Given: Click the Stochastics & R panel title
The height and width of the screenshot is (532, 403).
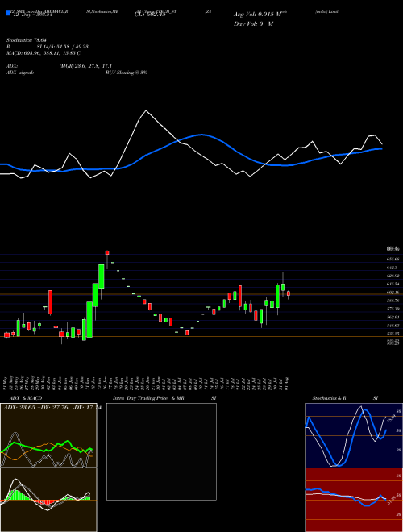Looking at the screenshot, I should (329, 398).
